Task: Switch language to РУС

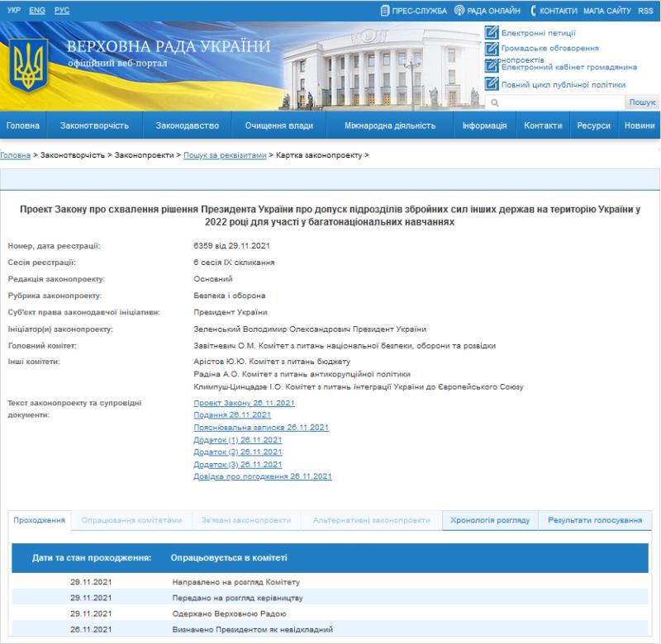Action: pos(62,10)
